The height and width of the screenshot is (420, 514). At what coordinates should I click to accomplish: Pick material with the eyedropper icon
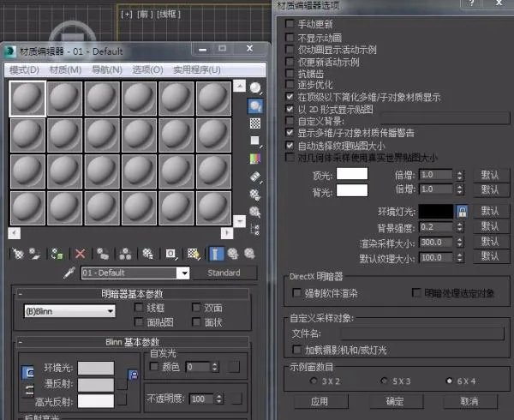pyautogui.click(x=69, y=273)
